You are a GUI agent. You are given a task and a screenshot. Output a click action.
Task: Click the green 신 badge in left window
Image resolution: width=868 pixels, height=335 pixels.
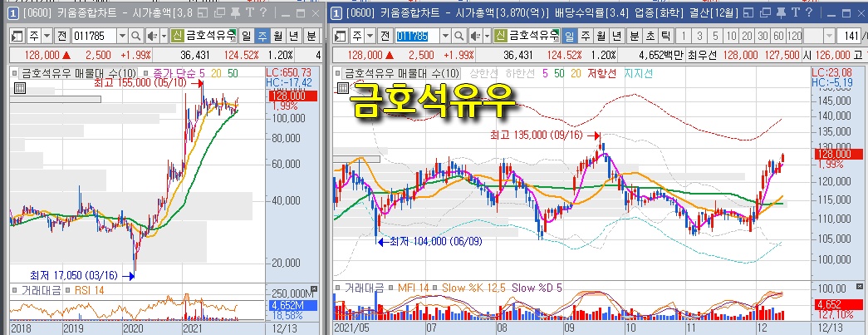(x=177, y=37)
